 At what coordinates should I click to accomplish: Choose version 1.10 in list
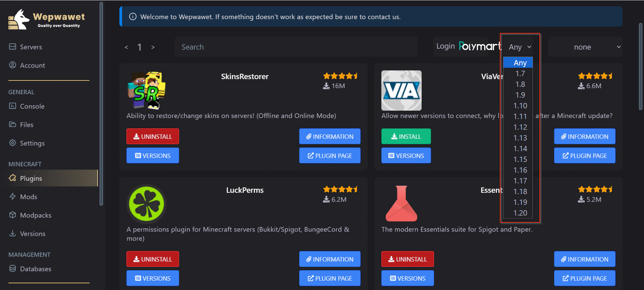coord(518,106)
